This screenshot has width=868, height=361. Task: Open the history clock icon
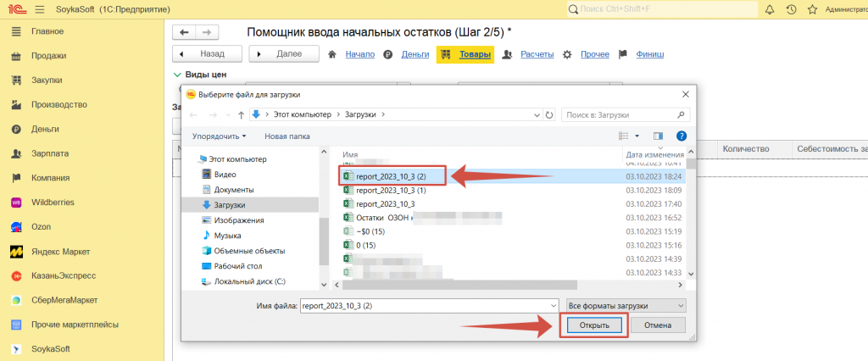(791, 9)
